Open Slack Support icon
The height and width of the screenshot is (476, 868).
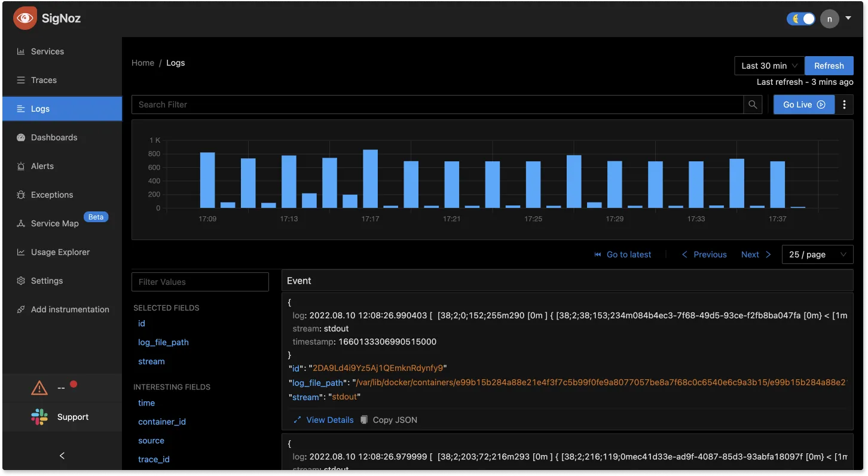tap(39, 417)
